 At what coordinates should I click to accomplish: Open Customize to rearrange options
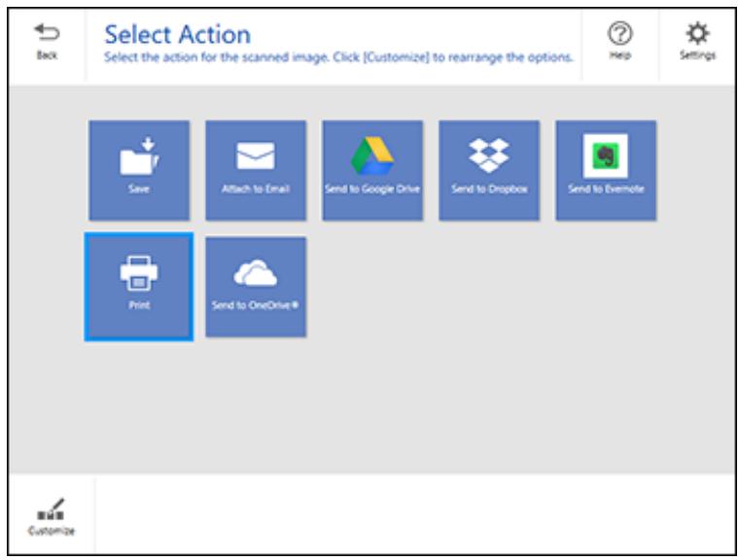(x=51, y=517)
